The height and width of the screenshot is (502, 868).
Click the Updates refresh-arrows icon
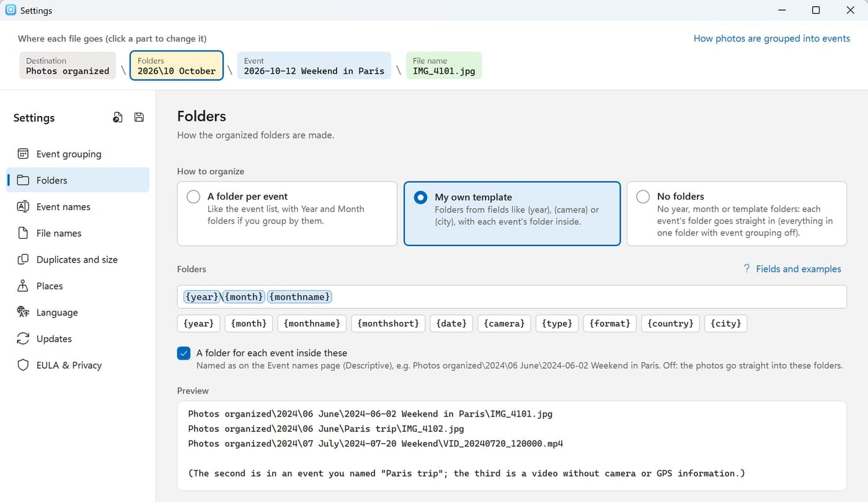(x=23, y=338)
